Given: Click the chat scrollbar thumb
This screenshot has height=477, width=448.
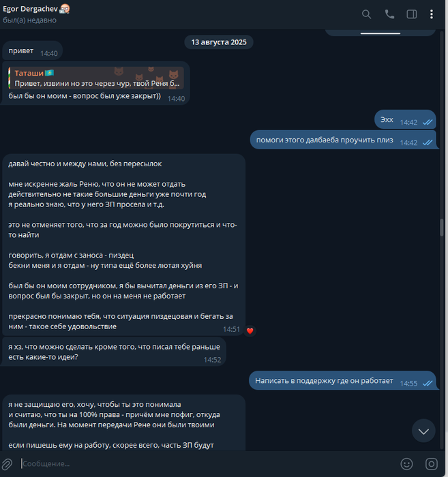Looking at the screenshot, I should coord(442,227).
